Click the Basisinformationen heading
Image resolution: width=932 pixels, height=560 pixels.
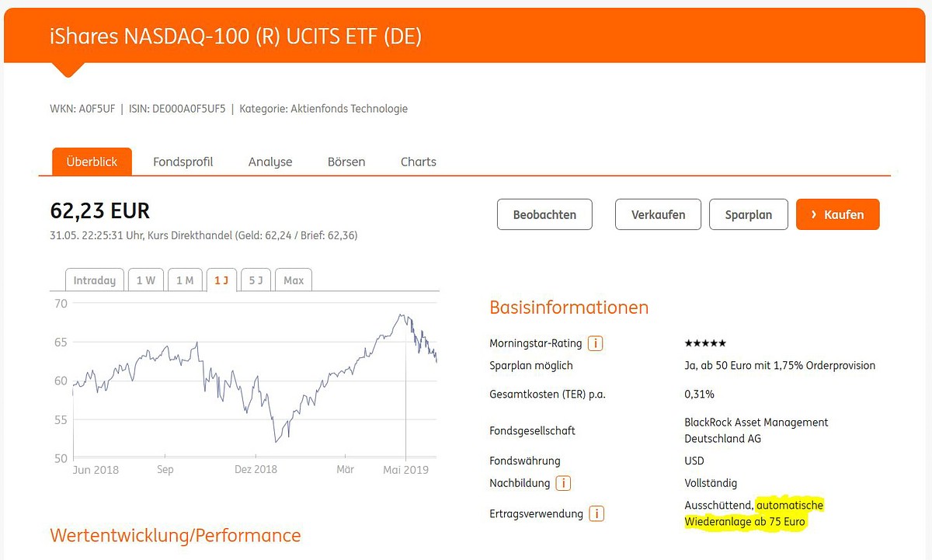click(x=569, y=308)
